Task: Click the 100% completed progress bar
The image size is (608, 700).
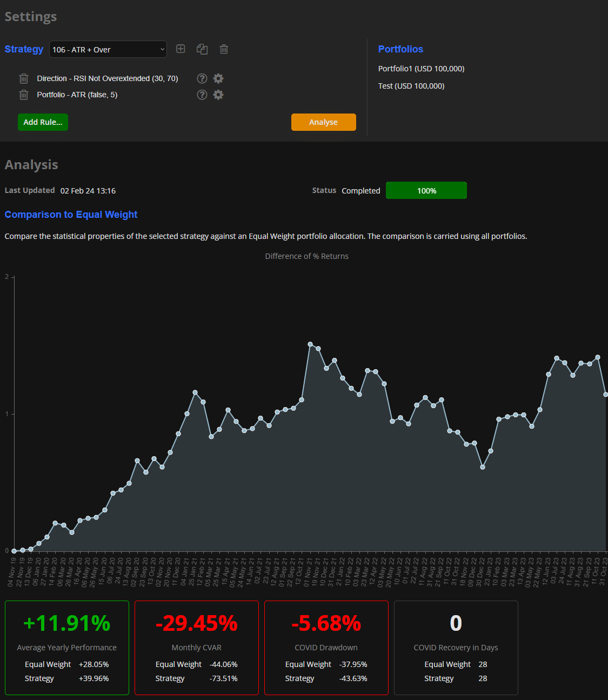Action: [426, 190]
